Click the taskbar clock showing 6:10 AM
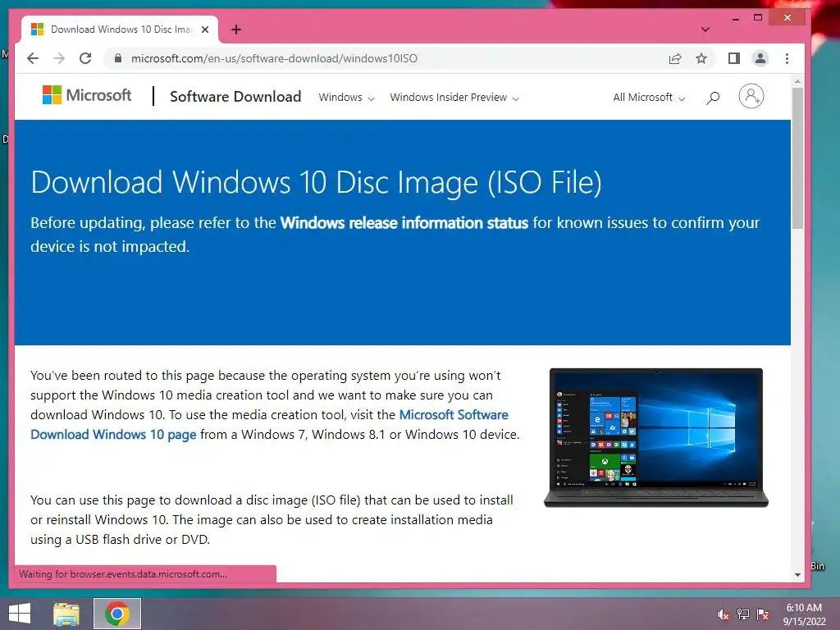This screenshot has width=840, height=630. [x=804, y=614]
